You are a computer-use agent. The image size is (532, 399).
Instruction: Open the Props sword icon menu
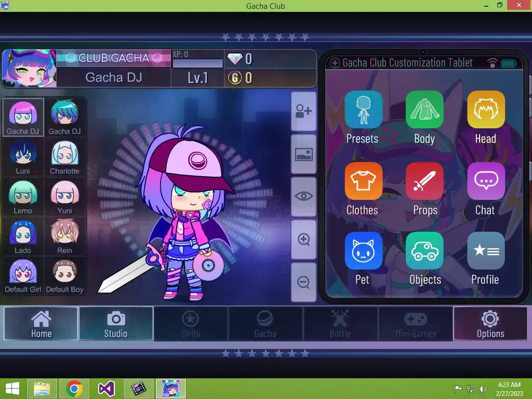click(424, 181)
